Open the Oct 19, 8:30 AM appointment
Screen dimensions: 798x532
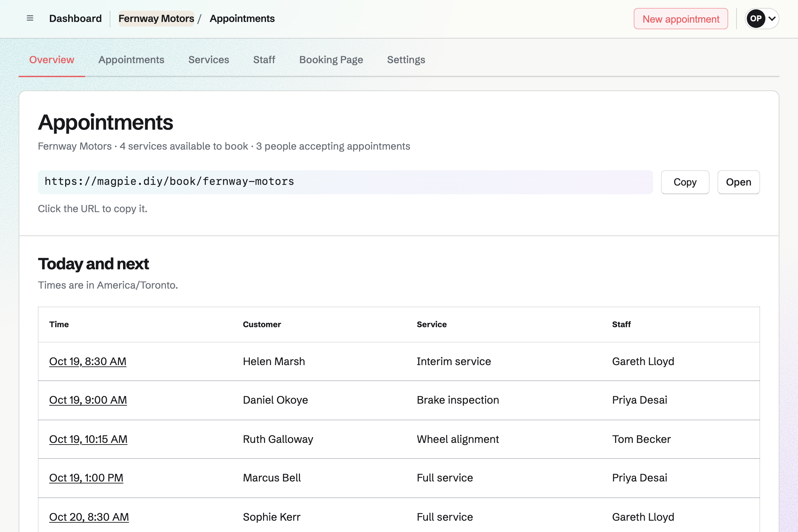(87, 361)
